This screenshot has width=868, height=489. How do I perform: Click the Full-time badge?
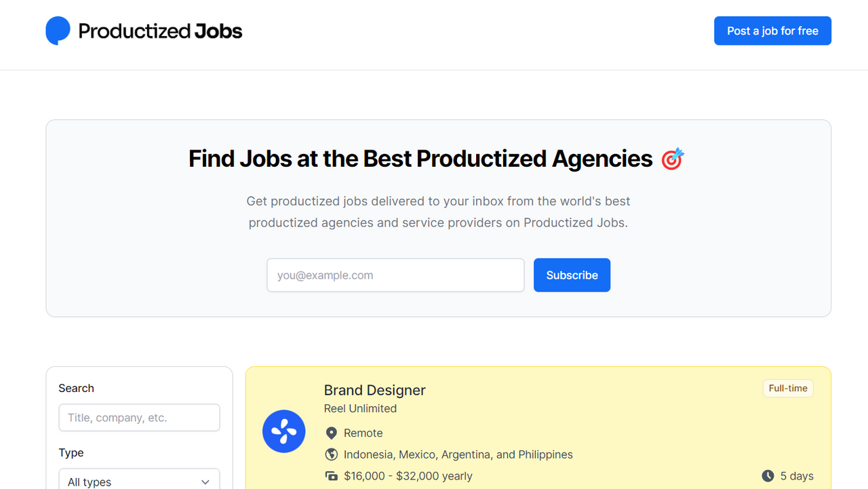[788, 389]
